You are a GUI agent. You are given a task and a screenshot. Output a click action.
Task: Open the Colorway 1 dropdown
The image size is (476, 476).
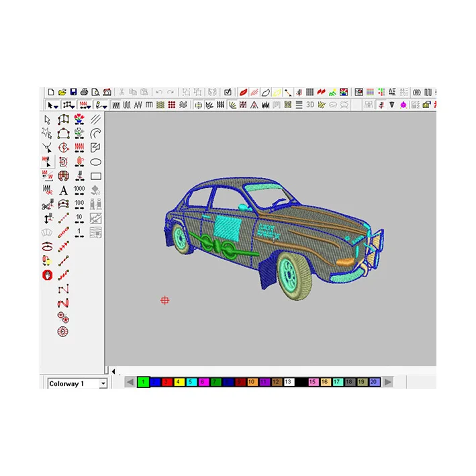tap(103, 383)
